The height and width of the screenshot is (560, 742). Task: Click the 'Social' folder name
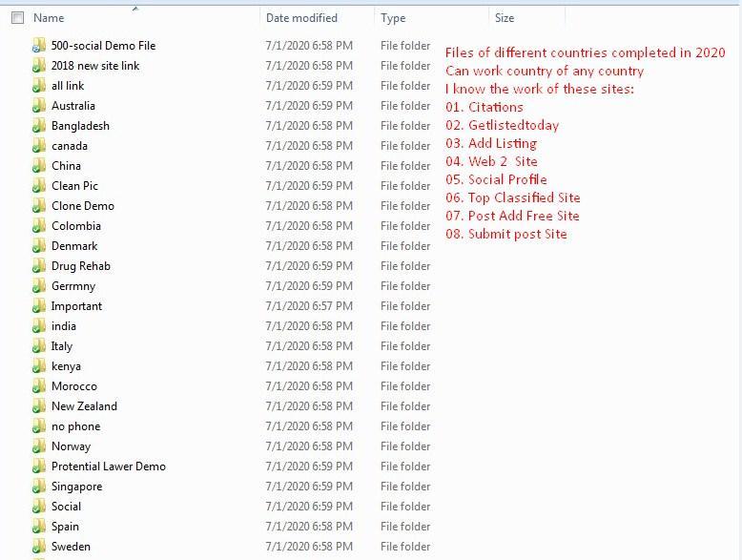click(x=66, y=507)
